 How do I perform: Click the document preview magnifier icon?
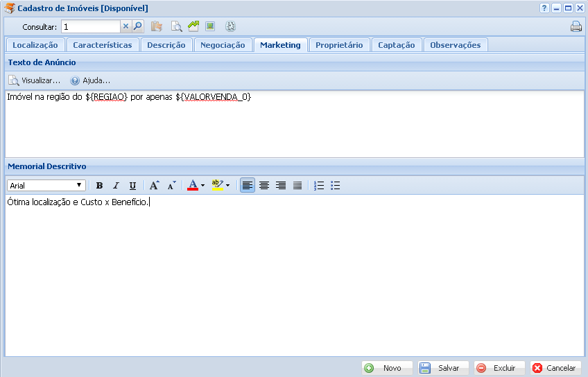pyautogui.click(x=176, y=27)
